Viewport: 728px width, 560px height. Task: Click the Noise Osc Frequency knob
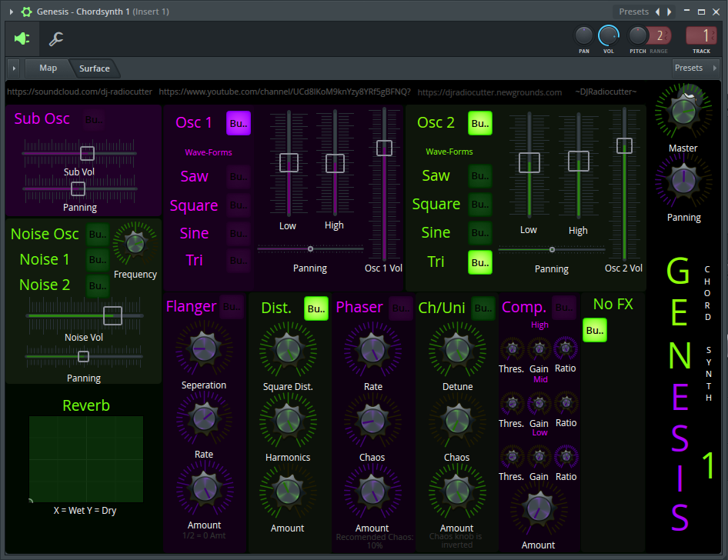[135, 243]
